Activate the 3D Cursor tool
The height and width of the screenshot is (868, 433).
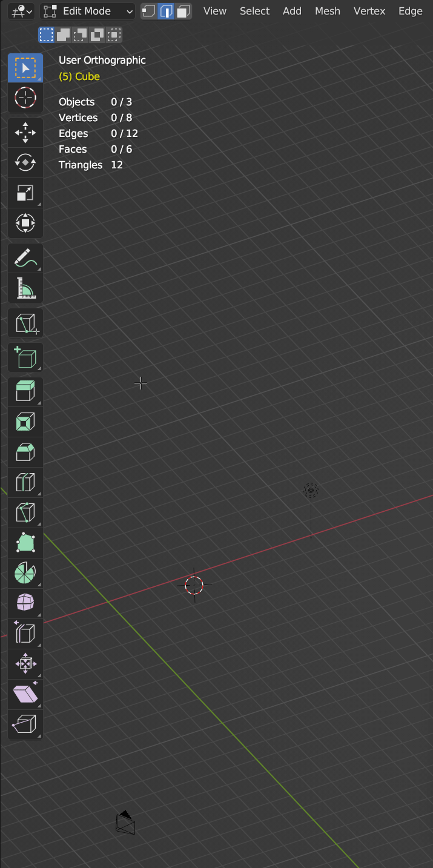25,98
